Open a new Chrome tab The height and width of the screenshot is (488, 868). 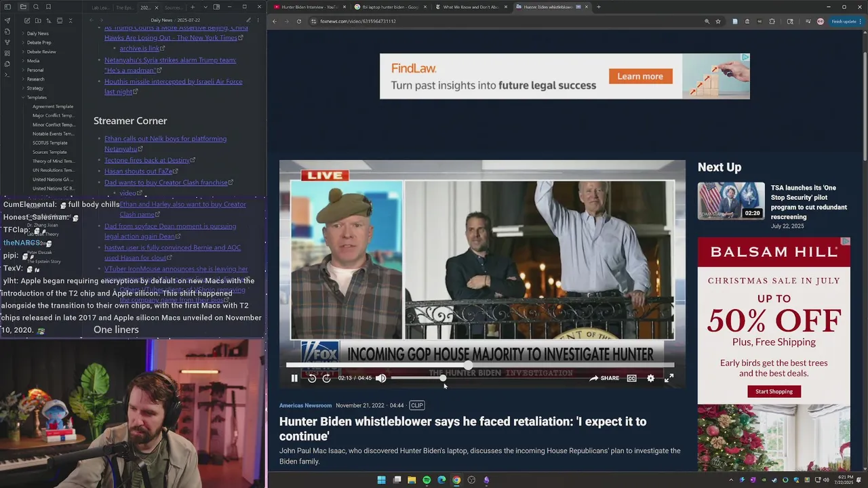(598, 7)
